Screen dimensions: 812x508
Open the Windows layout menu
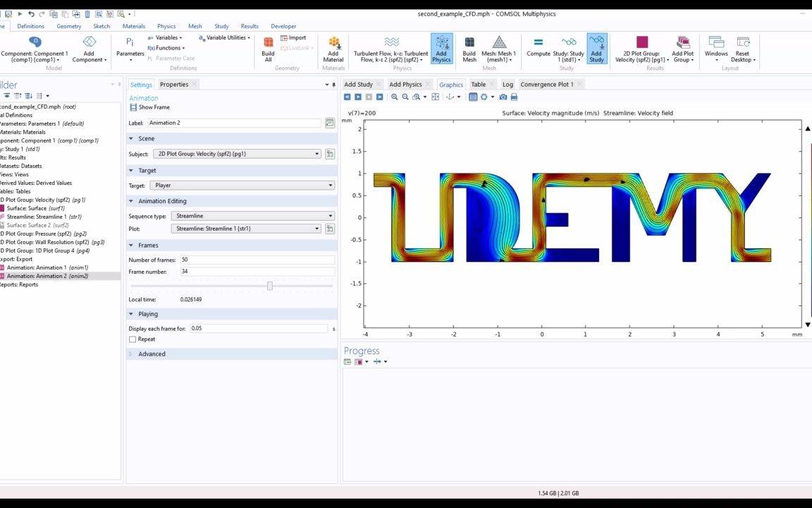[716, 49]
